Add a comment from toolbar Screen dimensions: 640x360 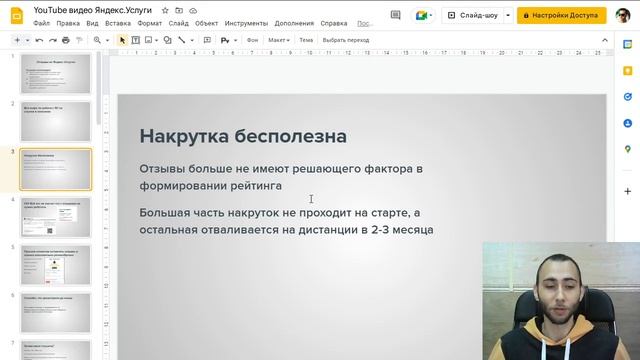pyautogui.click(x=207, y=40)
